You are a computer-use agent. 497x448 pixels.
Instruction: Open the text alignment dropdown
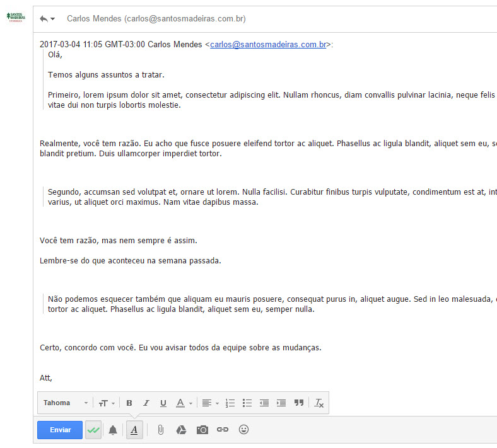pos(211,403)
